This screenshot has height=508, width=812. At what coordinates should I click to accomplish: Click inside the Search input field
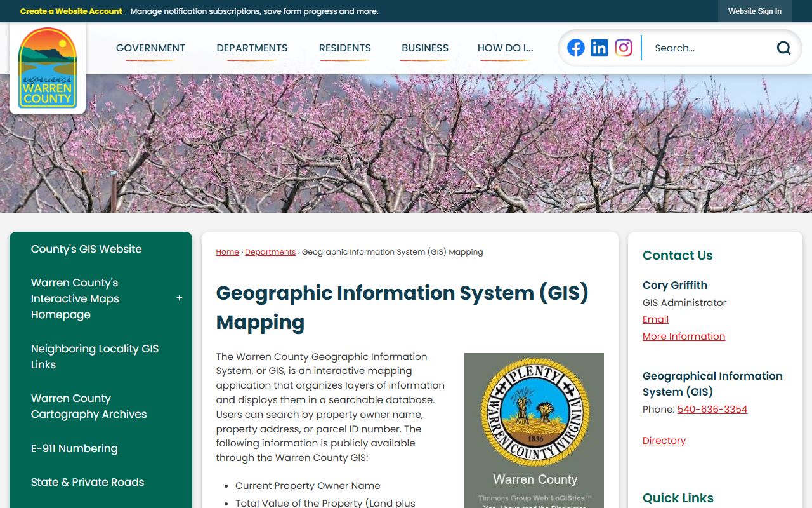(710, 48)
